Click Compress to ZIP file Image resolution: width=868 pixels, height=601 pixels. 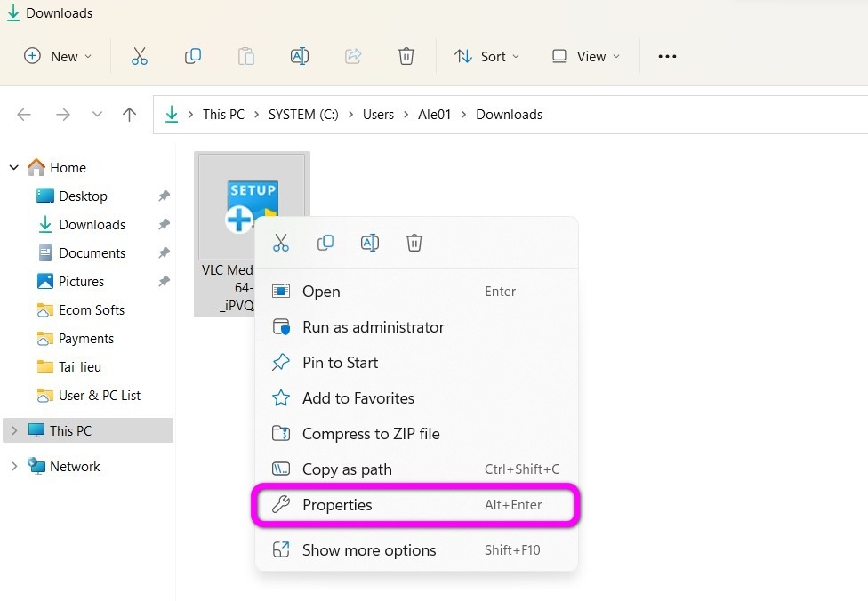pyautogui.click(x=371, y=434)
